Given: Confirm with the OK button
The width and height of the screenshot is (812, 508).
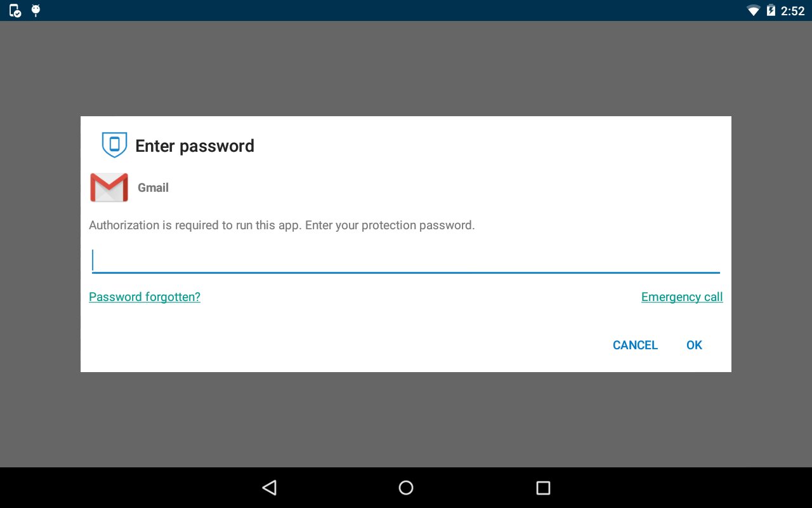Looking at the screenshot, I should pos(694,345).
